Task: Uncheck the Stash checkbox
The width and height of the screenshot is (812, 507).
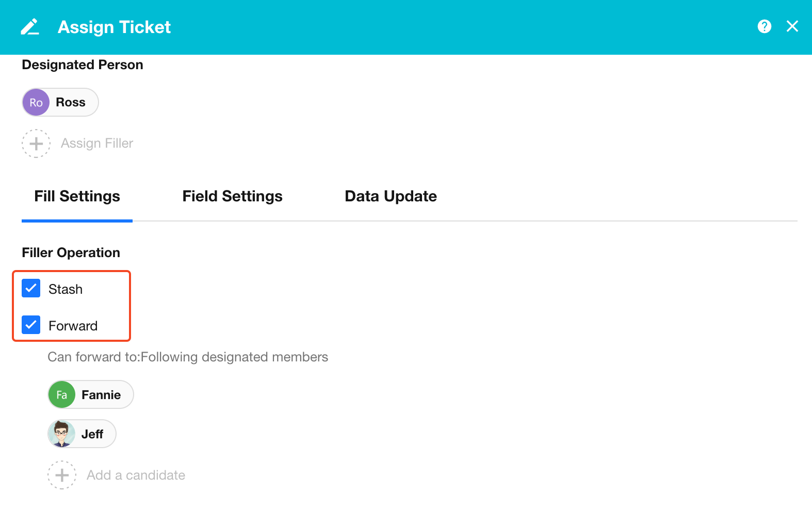Action: pyautogui.click(x=31, y=289)
